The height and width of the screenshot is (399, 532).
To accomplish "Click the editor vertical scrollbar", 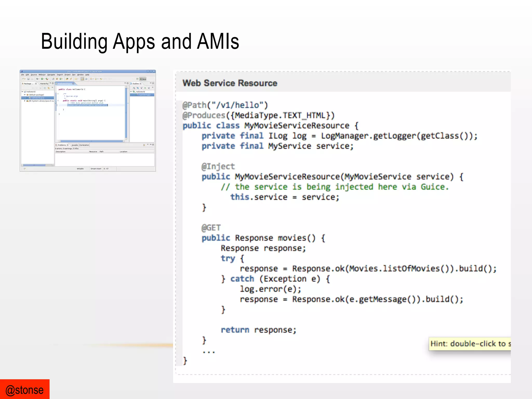I will pyautogui.click(x=126, y=113).
